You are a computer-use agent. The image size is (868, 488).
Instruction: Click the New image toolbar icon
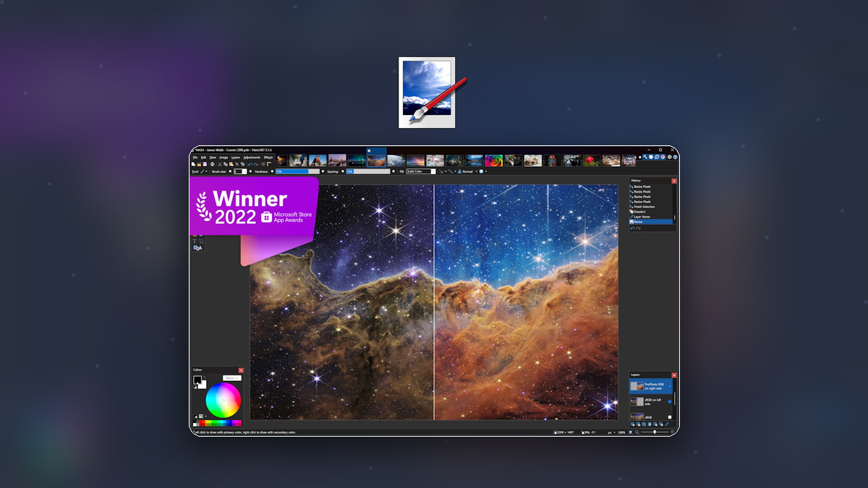[193, 164]
